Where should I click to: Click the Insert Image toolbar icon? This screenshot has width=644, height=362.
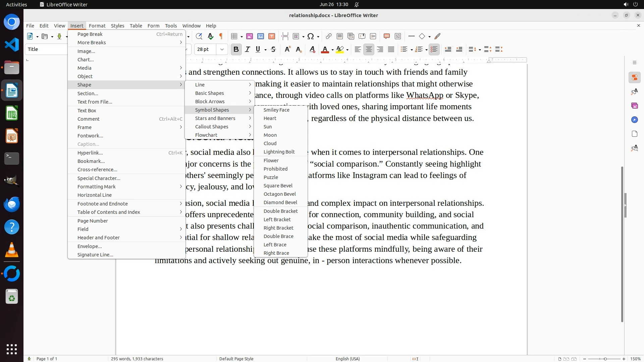tap(249, 36)
